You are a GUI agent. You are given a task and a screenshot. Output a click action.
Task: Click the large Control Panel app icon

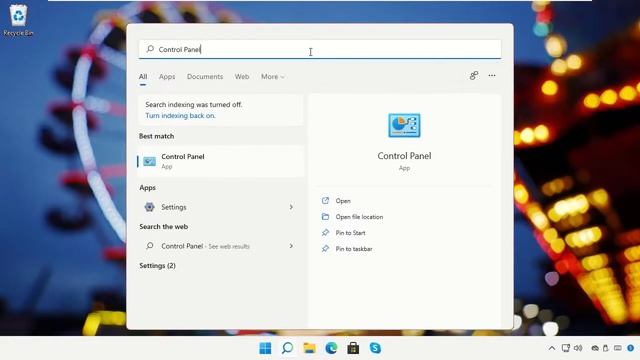coord(404,125)
